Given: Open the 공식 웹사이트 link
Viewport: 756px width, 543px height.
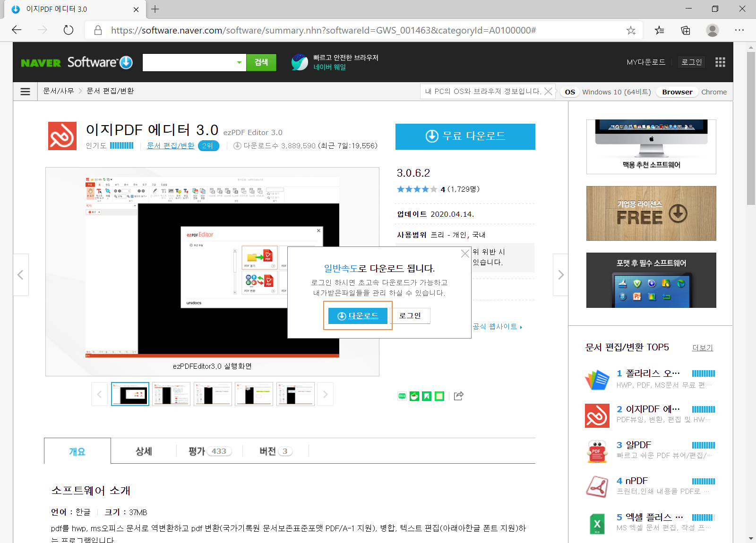Looking at the screenshot, I should tap(498, 326).
